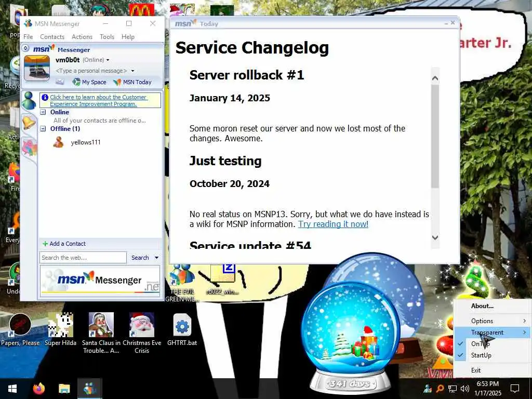Click the changelog vertical scrollbar thumb

click(x=435, y=136)
